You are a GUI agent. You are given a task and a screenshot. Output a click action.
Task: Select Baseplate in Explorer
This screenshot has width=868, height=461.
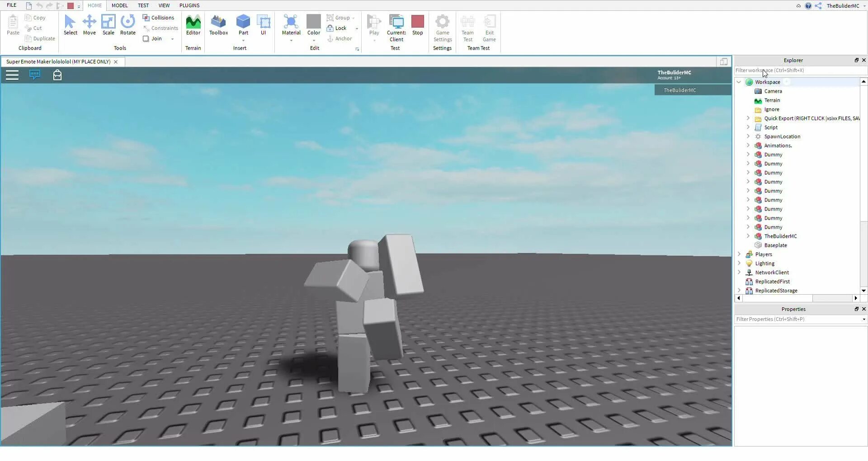click(x=775, y=245)
